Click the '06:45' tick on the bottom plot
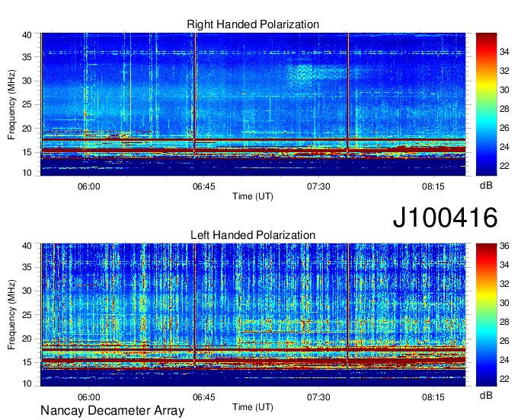The width and height of the screenshot is (518, 420). click(x=204, y=397)
